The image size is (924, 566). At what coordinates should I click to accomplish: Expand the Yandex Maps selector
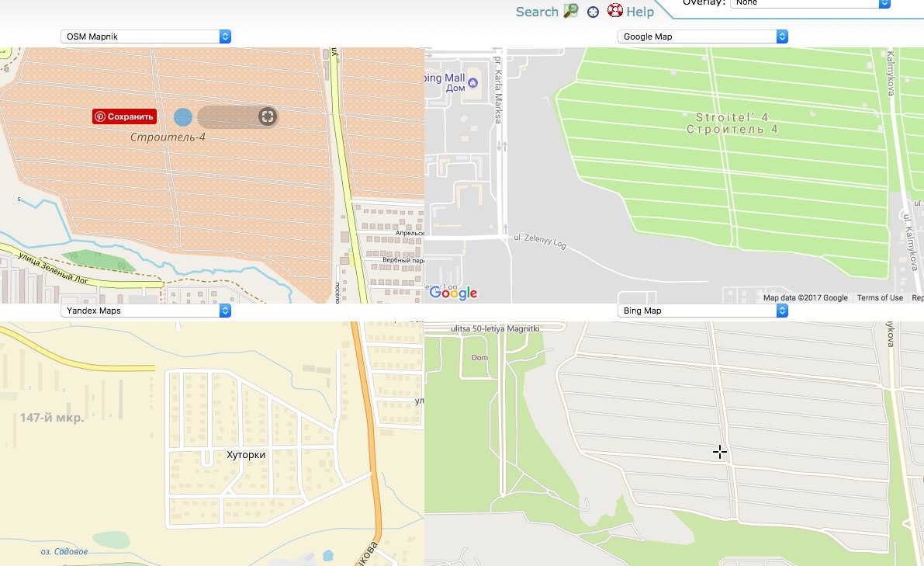146,311
